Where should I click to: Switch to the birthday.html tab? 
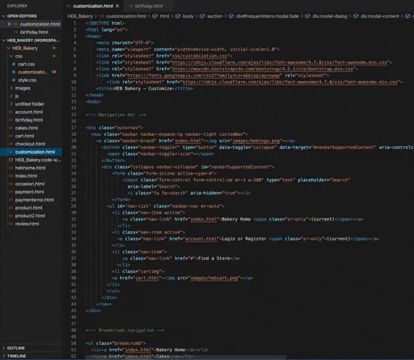click(x=146, y=6)
